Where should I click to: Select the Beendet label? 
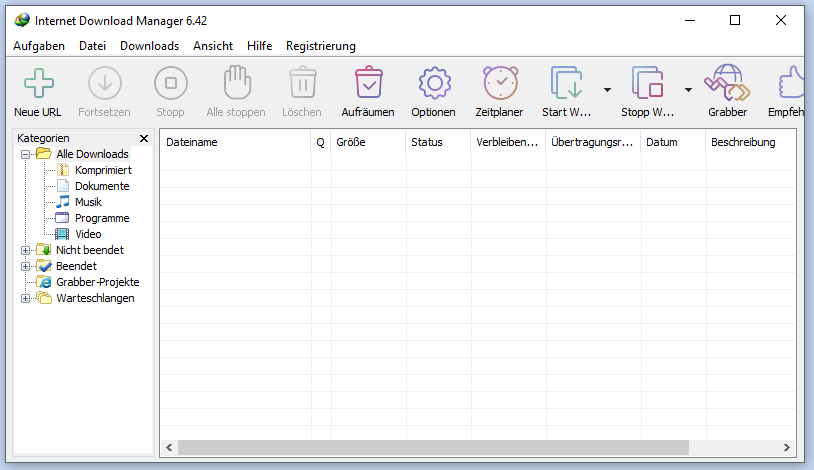(x=76, y=266)
